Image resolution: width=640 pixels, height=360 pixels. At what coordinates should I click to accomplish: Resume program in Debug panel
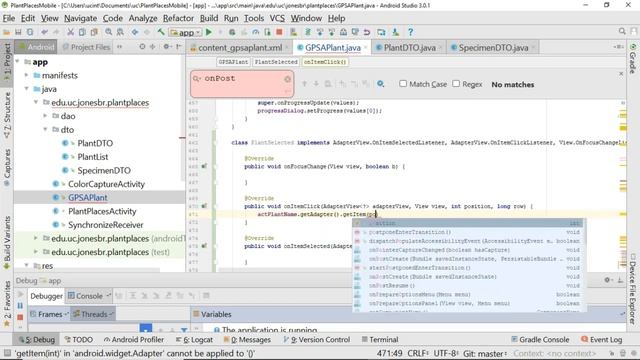pos(20,294)
